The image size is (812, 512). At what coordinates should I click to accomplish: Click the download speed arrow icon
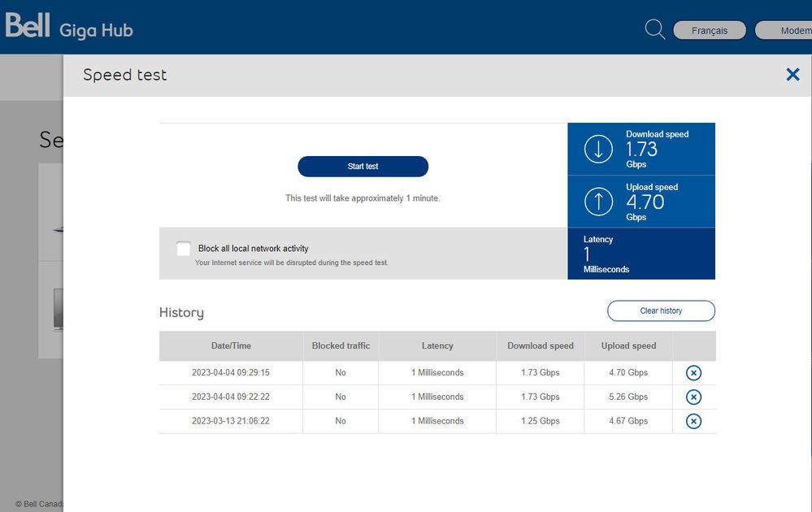[599, 149]
